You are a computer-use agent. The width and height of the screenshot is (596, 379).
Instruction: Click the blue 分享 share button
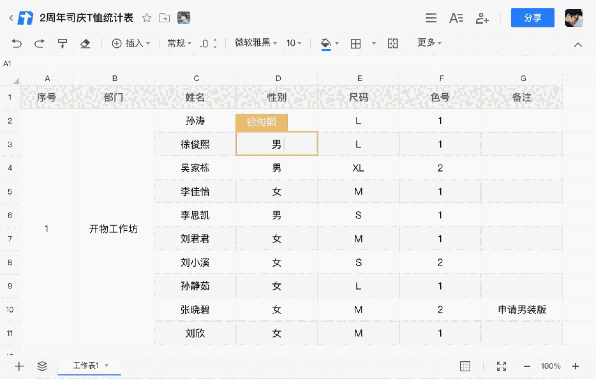click(533, 17)
